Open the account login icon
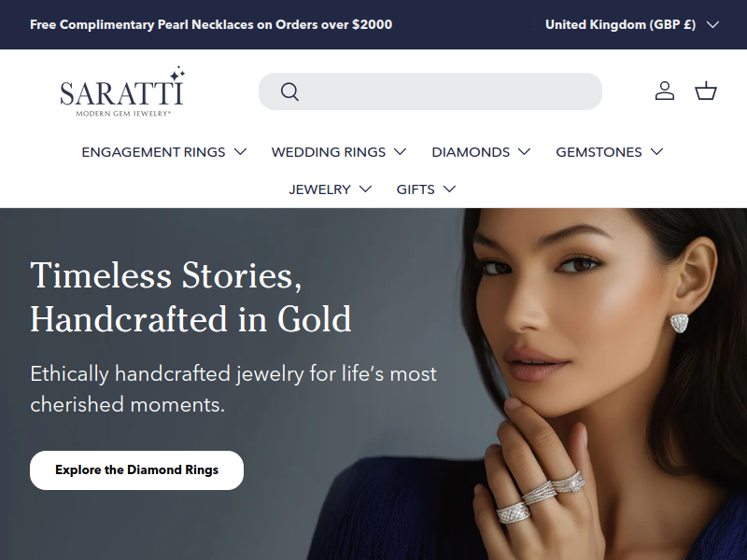The width and height of the screenshot is (747, 560). click(665, 91)
